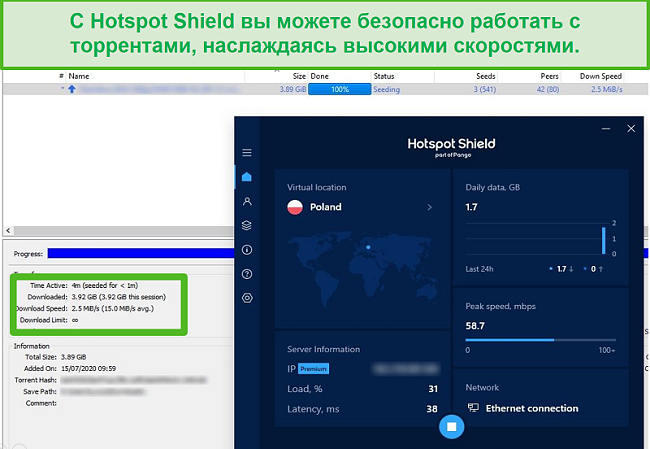Select Poland virtual location text
This screenshot has height=449, width=650.
pyautogui.click(x=325, y=207)
